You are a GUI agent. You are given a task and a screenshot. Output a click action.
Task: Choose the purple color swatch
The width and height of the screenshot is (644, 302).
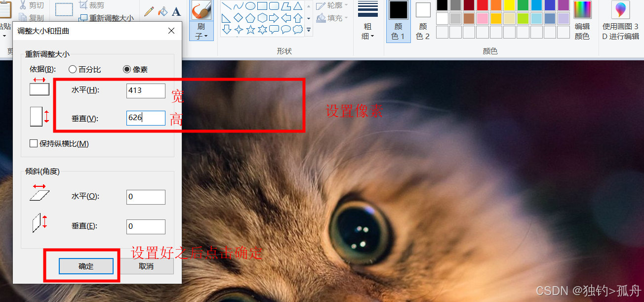(x=563, y=5)
